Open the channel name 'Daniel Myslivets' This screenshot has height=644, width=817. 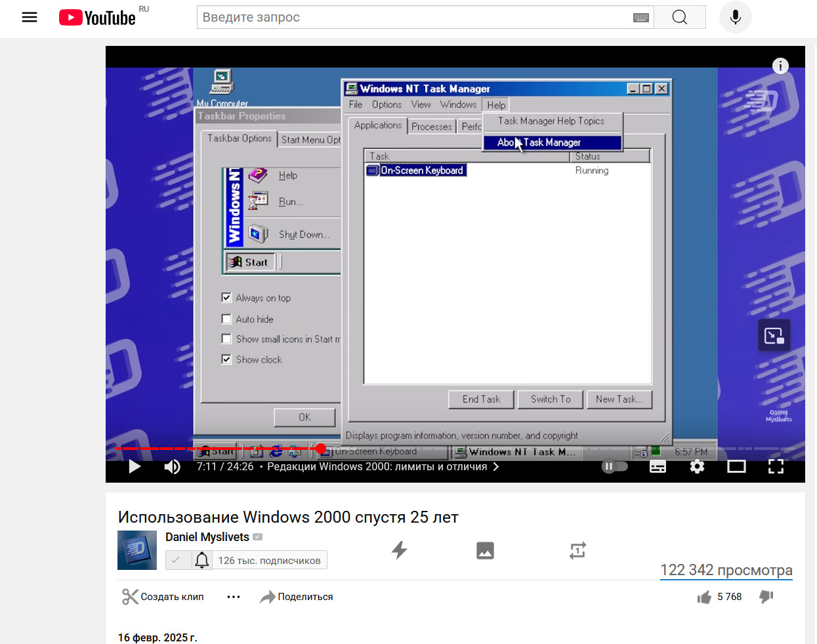click(207, 537)
